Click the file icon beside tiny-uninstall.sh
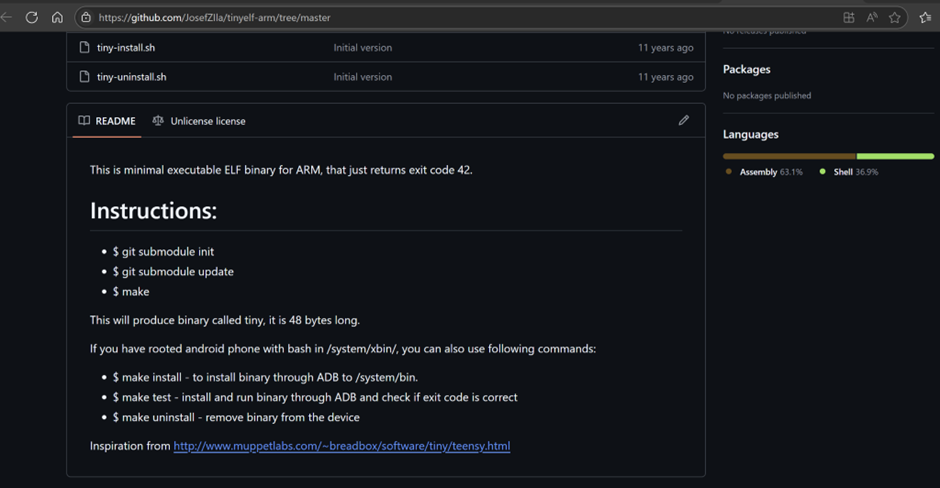 coord(85,77)
